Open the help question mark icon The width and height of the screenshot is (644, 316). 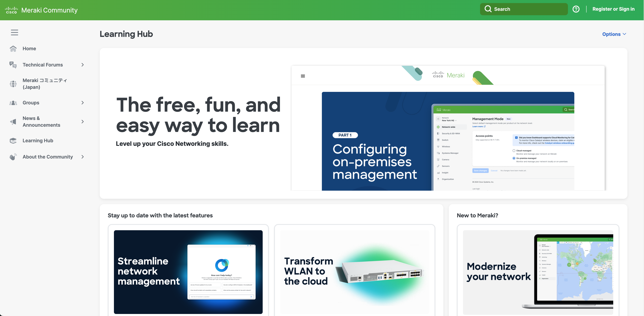pyautogui.click(x=576, y=9)
